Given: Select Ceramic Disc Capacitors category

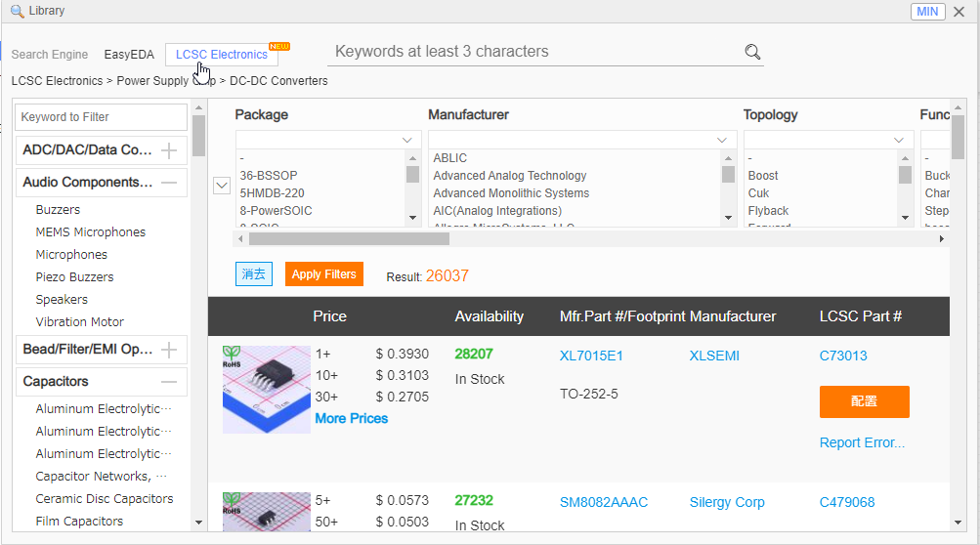Looking at the screenshot, I should (105, 499).
